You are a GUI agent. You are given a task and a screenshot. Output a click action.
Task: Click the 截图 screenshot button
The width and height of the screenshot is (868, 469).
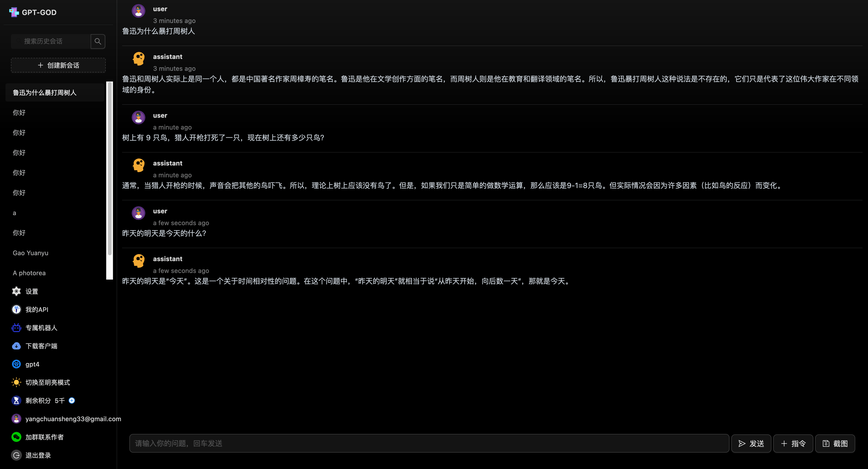[x=835, y=443]
